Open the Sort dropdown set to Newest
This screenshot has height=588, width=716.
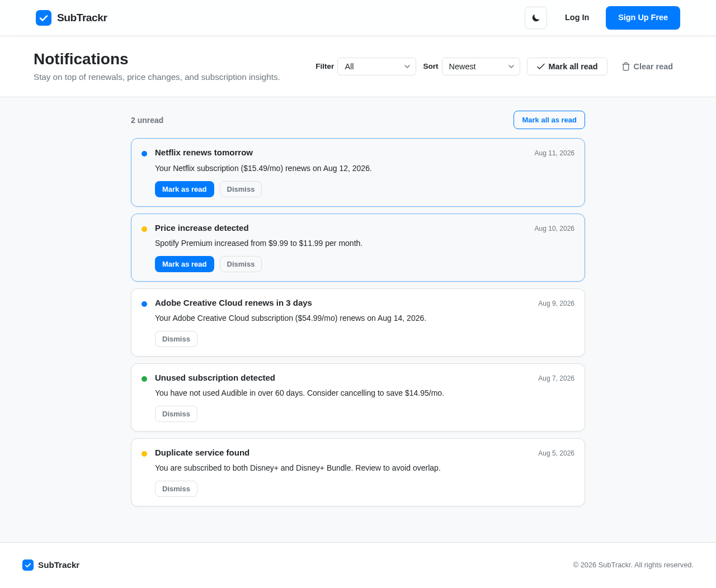coord(481,67)
